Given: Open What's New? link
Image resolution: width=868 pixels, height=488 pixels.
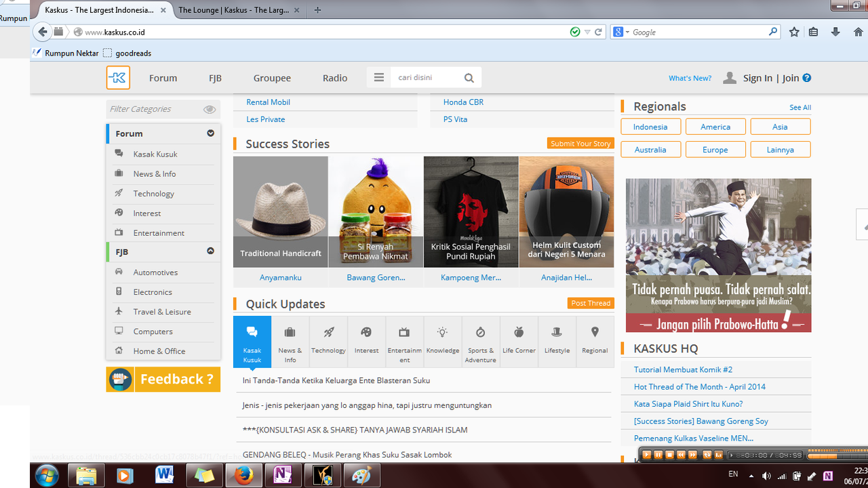Looking at the screenshot, I should [690, 78].
